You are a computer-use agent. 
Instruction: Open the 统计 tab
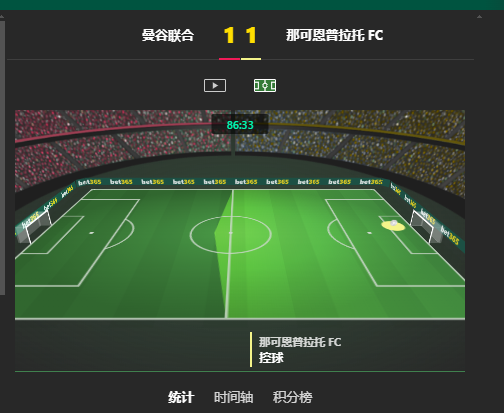click(x=181, y=397)
